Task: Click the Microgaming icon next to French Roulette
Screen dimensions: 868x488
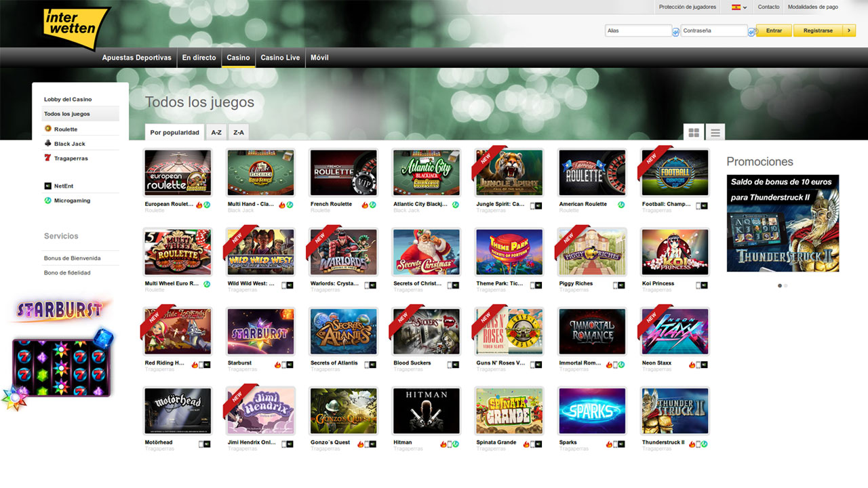Action: pyautogui.click(x=372, y=205)
